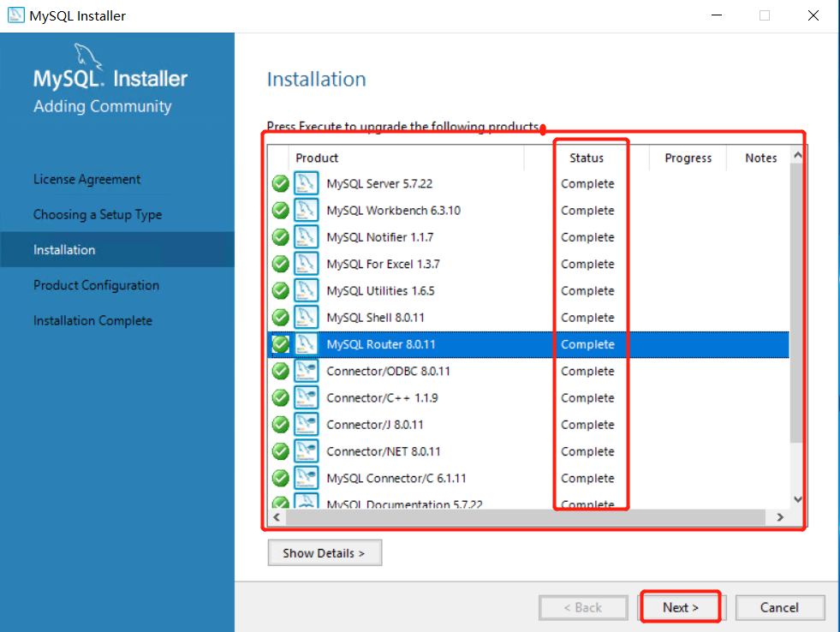The image size is (840, 632).
Task: Cancel the installation
Action: pos(779,607)
